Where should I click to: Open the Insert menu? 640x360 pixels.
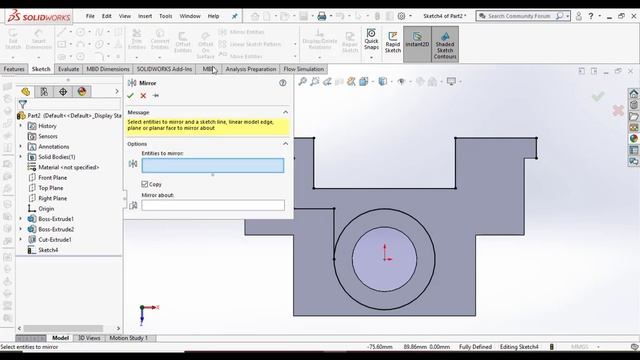(145, 16)
